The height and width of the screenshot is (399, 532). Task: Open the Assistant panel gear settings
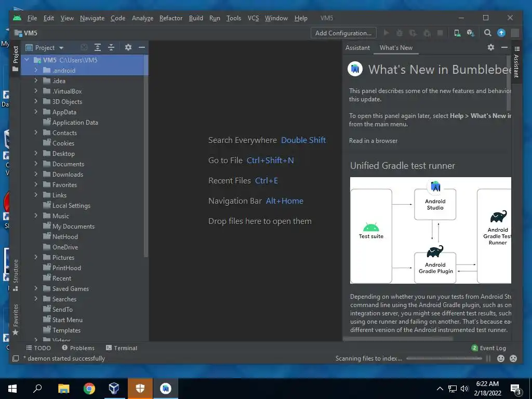(x=490, y=47)
